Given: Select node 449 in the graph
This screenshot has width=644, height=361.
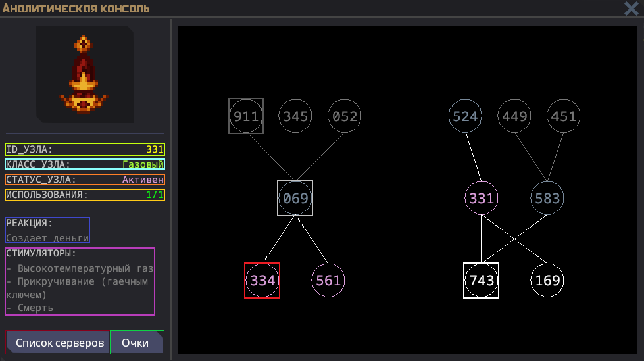Looking at the screenshot, I should click(x=514, y=116).
